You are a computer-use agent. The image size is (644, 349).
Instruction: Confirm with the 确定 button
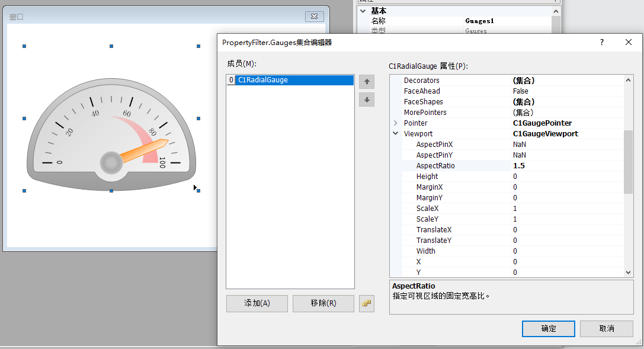tap(548, 328)
